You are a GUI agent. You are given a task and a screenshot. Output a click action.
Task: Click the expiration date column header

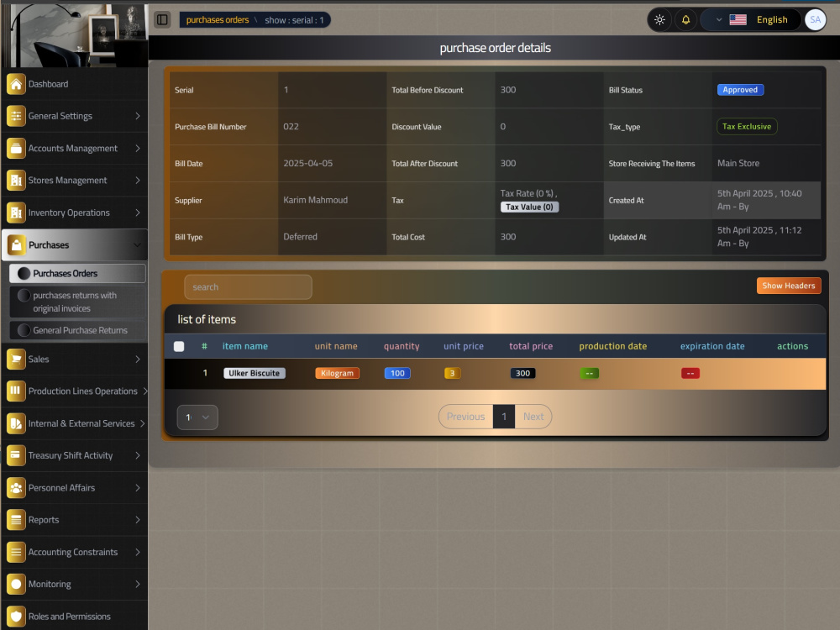tap(712, 346)
